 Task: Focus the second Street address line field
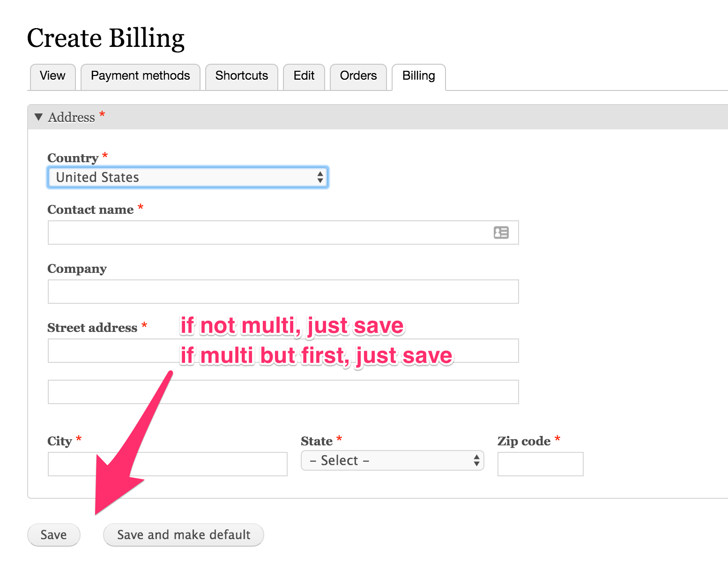283,392
